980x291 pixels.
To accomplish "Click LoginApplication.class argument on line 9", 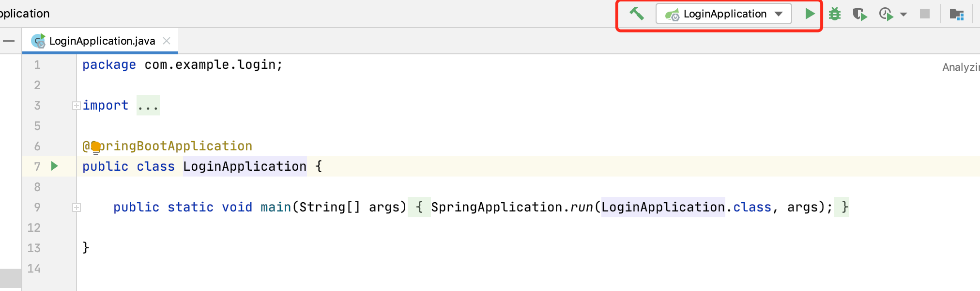I will point(686,207).
